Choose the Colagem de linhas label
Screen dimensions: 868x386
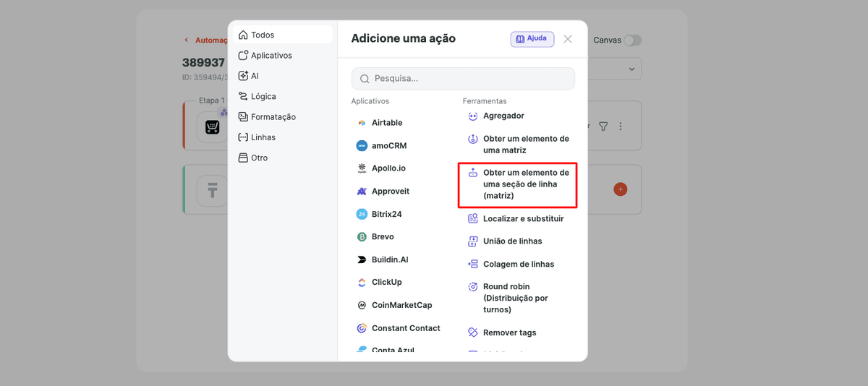click(x=519, y=264)
